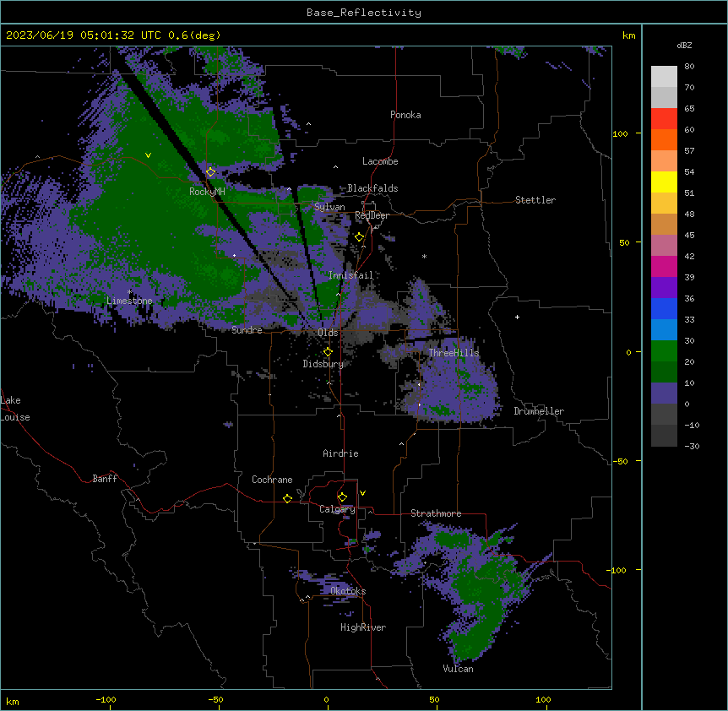Click the km unit label at bottom left
728x711 pixels.
coord(13,701)
